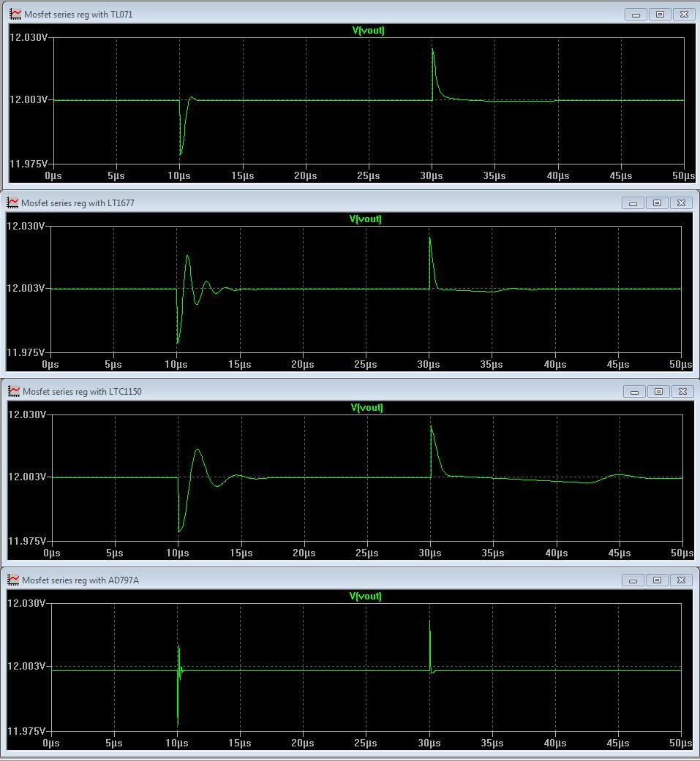The image size is (700, 761).
Task: Click the title 'Mosfet series reg with TL071'
Action: click(x=78, y=15)
